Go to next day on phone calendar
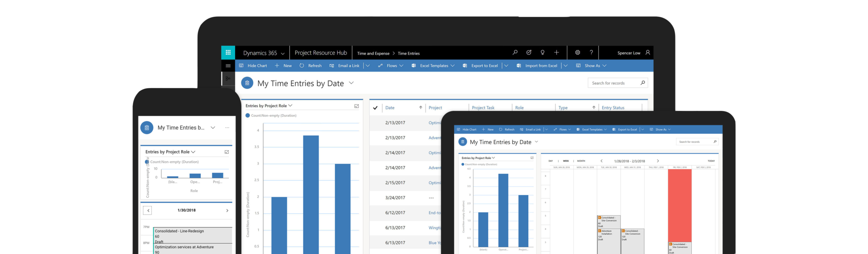 click(x=227, y=210)
